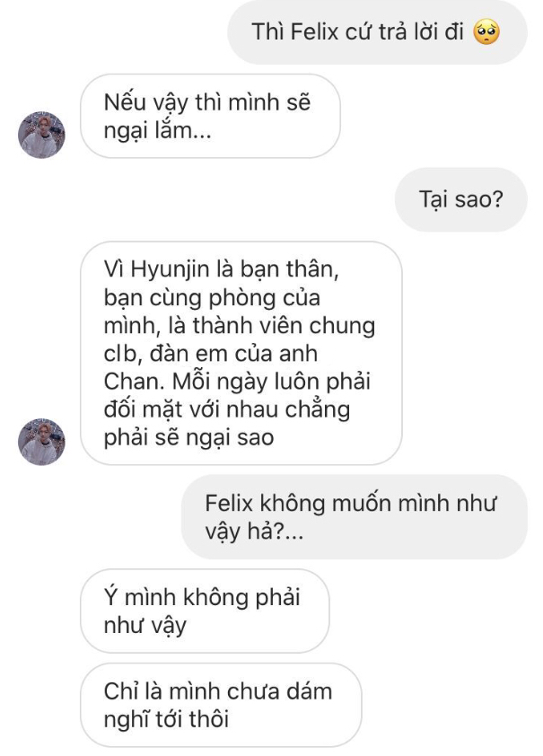Viewport: 543px width, 756px height.
Task: Select the 'Ý mình không phải như vậy' message
Action: (x=205, y=611)
